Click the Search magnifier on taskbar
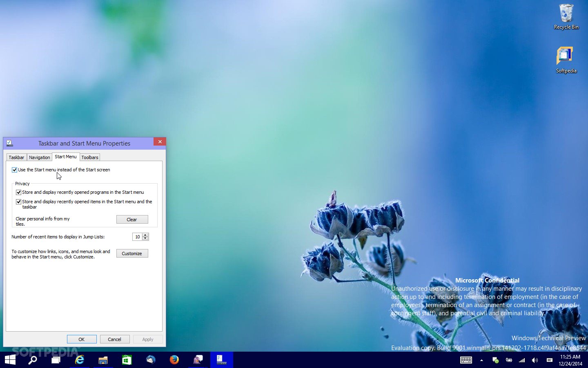Viewport: 588px width, 368px height. coord(33,360)
